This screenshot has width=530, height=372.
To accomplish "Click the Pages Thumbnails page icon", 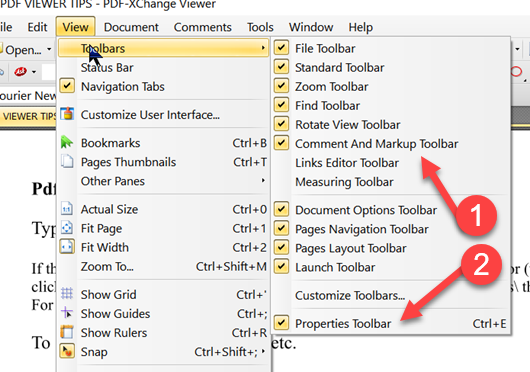I will click(x=67, y=161).
